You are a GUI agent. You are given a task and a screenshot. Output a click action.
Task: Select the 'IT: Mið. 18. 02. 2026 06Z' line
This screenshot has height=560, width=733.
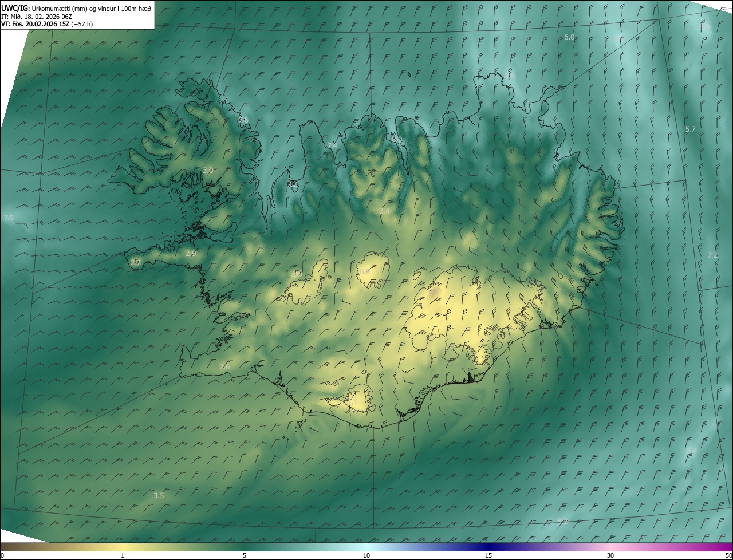37,16
